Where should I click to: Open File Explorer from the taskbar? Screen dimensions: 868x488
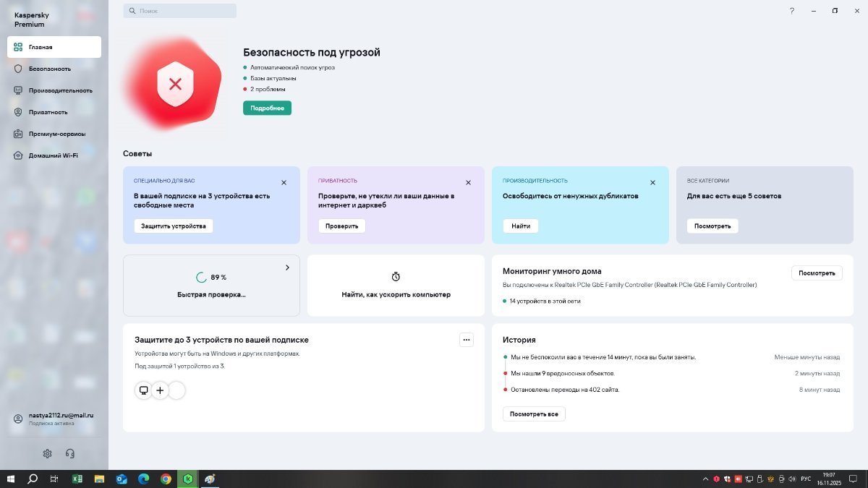pyautogui.click(x=99, y=479)
